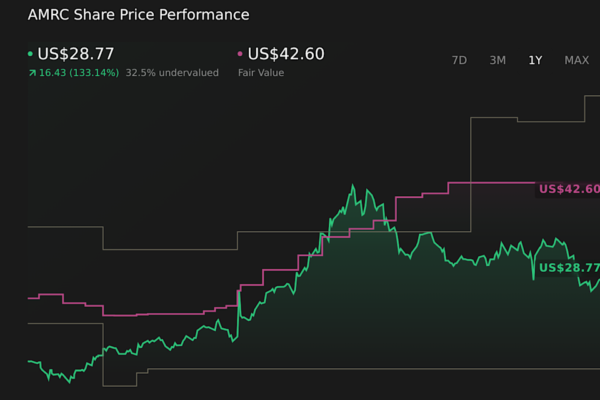Click the pink US$42.60 chart label
This screenshot has height=400, width=600.
pyautogui.click(x=568, y=189)
